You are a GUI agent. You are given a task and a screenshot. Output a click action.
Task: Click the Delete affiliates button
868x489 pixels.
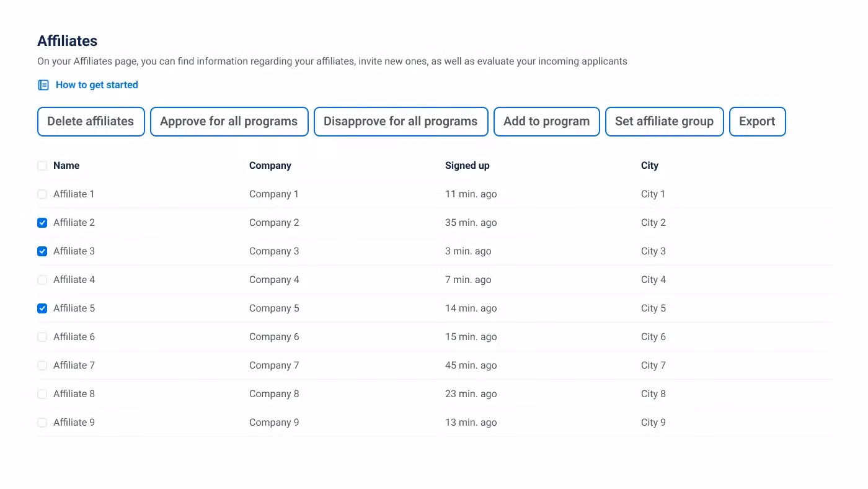click(91, 122)
